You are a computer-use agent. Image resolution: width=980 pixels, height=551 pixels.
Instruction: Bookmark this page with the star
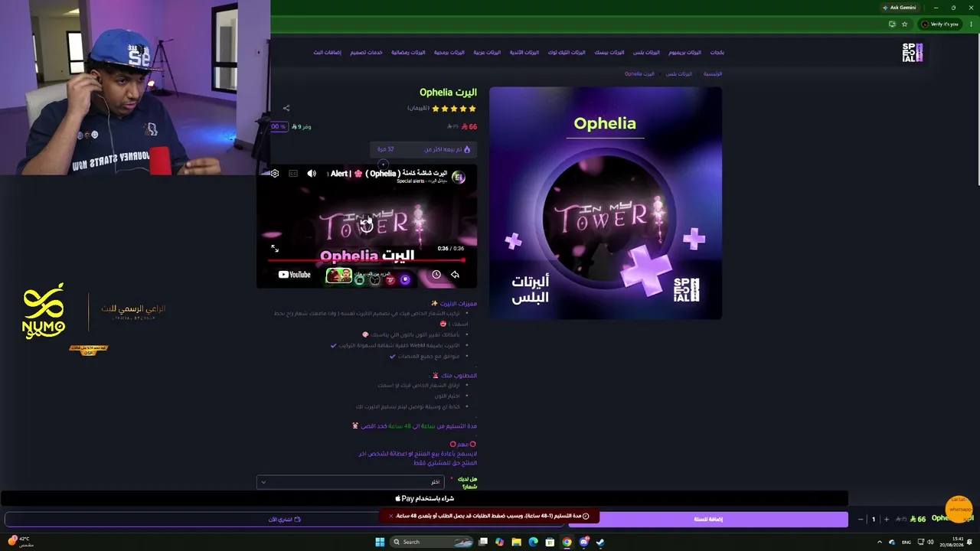(x=904, y=24)
